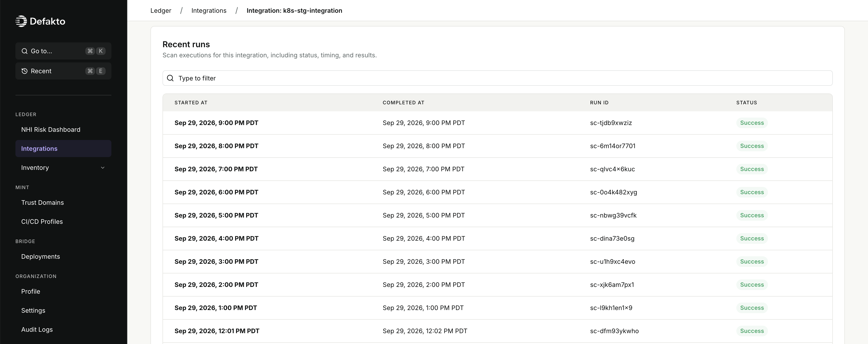Select Integrations in the sidebar
Image resolution: width=868 pixels, height=344 pixels.
point(63,148)
